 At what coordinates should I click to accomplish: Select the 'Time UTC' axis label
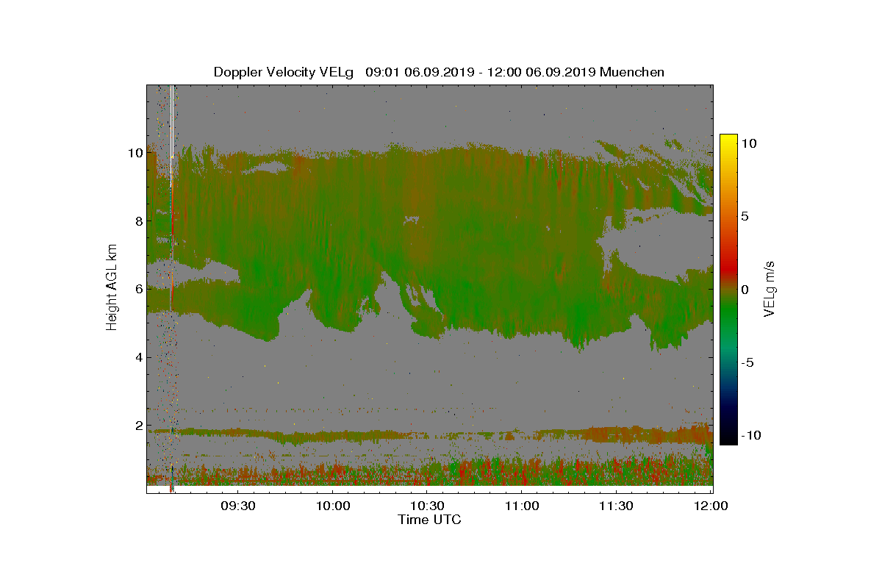(430, 520)
